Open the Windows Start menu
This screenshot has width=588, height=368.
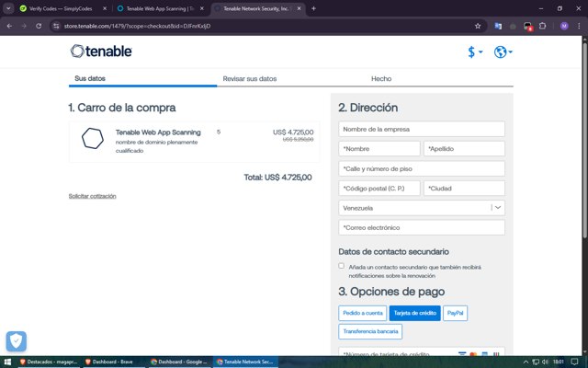pyautogui.click(x=7, y=362)
